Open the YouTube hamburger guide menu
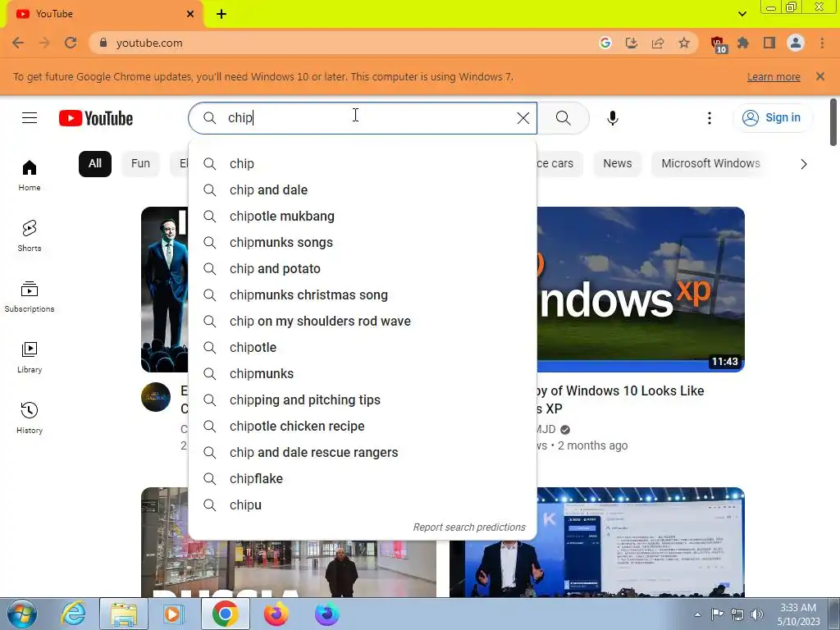 30,118
